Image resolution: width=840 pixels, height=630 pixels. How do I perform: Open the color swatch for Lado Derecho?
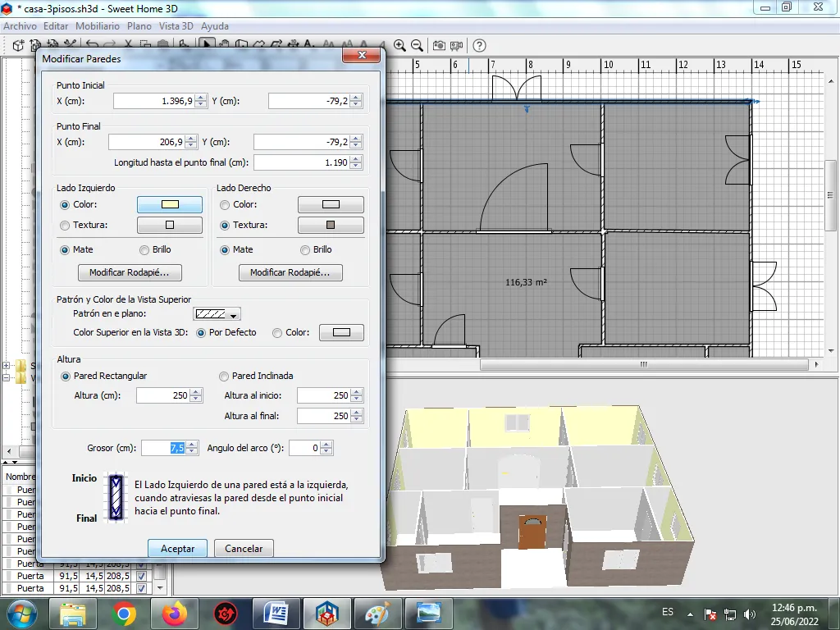331,204
